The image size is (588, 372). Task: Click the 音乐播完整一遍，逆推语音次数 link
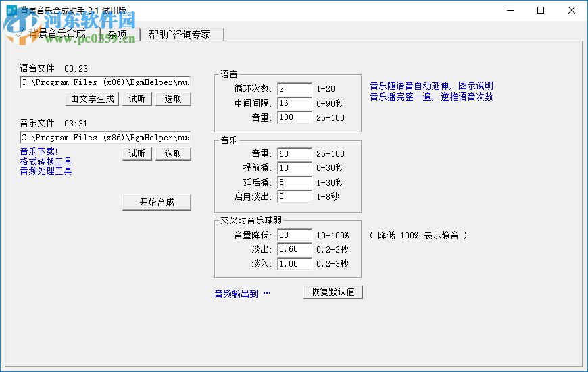[x=431, y=97]
